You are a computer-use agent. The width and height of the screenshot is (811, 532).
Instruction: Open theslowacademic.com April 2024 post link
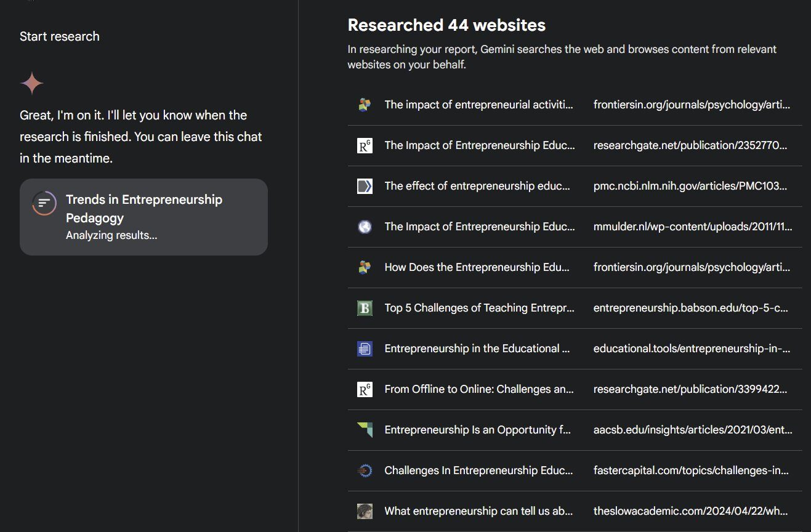tap(690, 511)
